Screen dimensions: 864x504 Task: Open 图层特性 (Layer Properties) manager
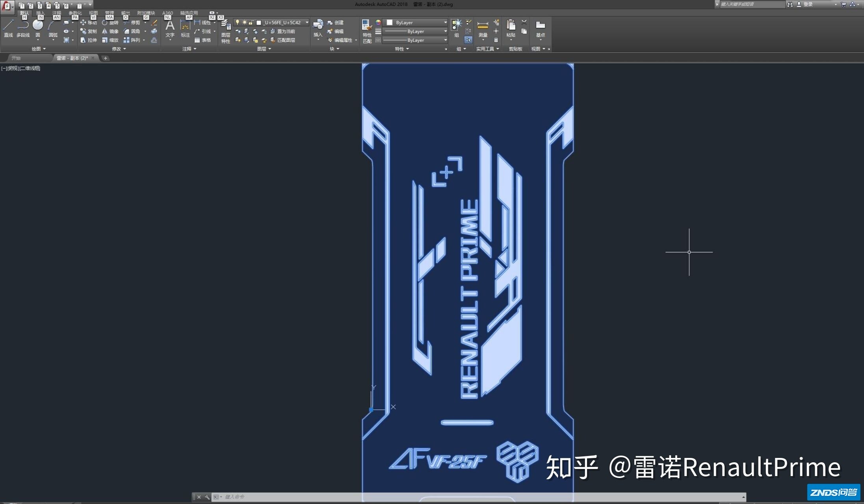(x=225, y=31)
